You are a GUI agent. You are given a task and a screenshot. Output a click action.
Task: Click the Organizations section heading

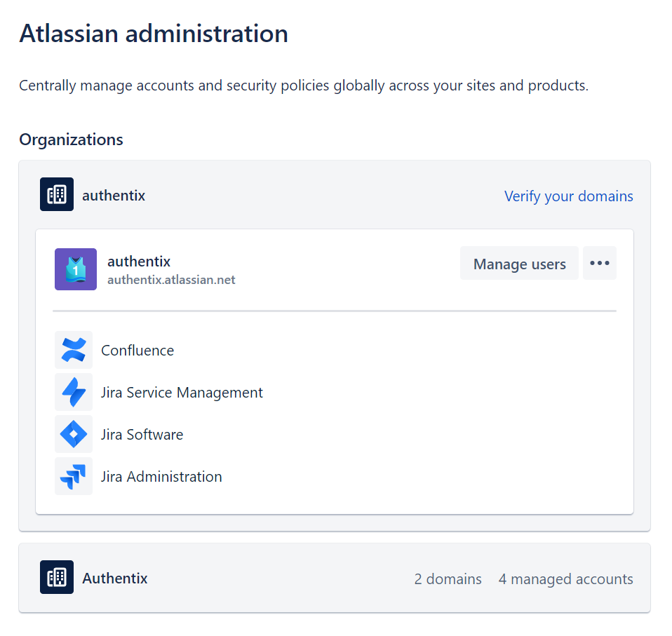[71, 140]
